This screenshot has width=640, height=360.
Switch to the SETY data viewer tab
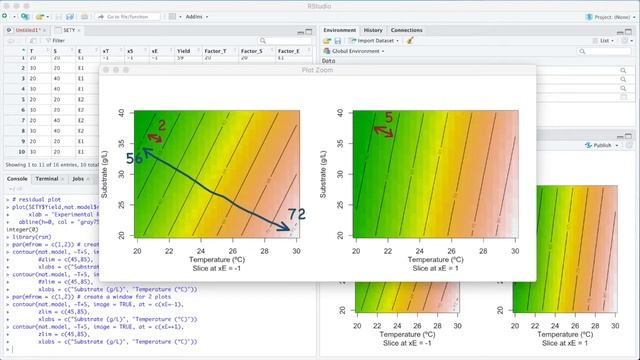click(69, 30)
